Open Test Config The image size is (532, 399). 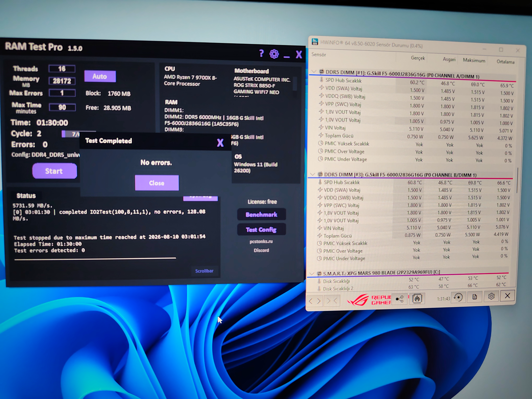point(261,229)
